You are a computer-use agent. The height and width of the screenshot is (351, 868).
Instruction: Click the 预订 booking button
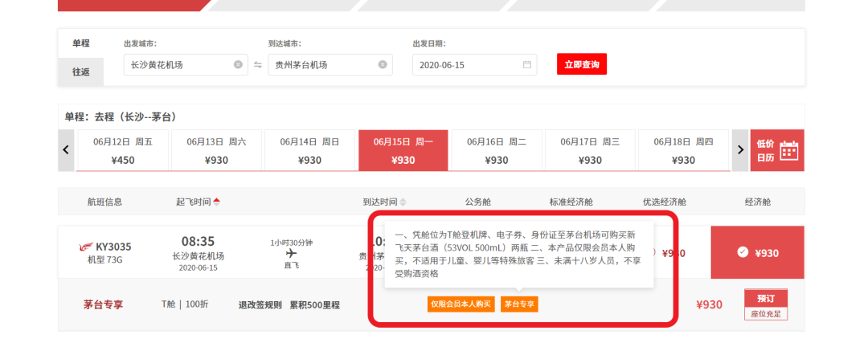[x=766, y=299]
